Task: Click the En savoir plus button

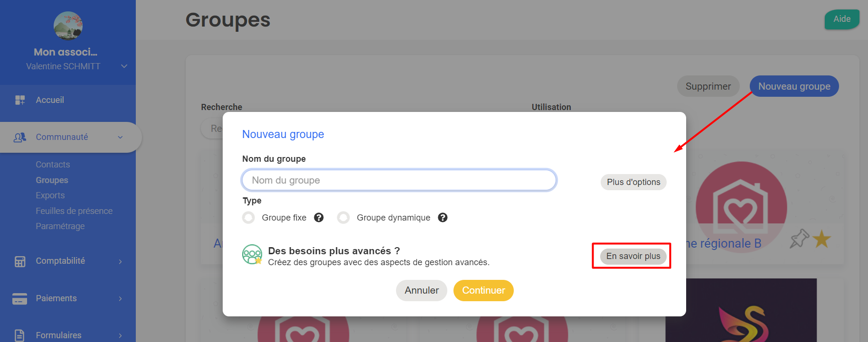Action: point(633,256)
